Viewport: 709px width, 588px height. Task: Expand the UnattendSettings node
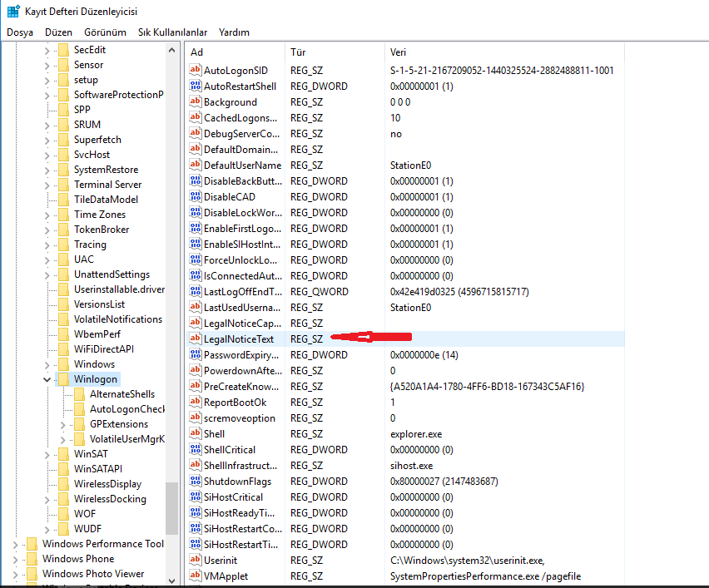pyautogui.click(x=47, y=275)
